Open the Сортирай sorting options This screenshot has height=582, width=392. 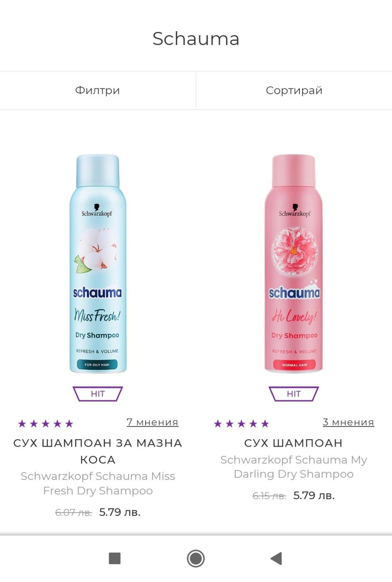coord(294,90)
